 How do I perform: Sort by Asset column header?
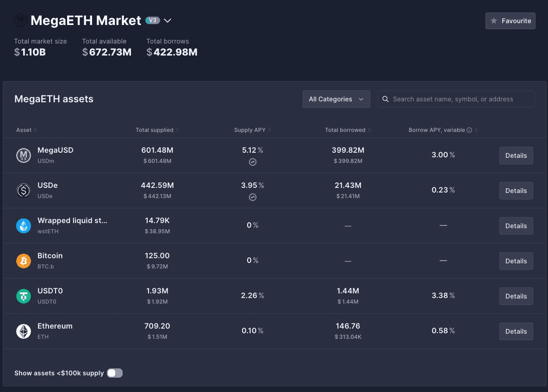26,130
